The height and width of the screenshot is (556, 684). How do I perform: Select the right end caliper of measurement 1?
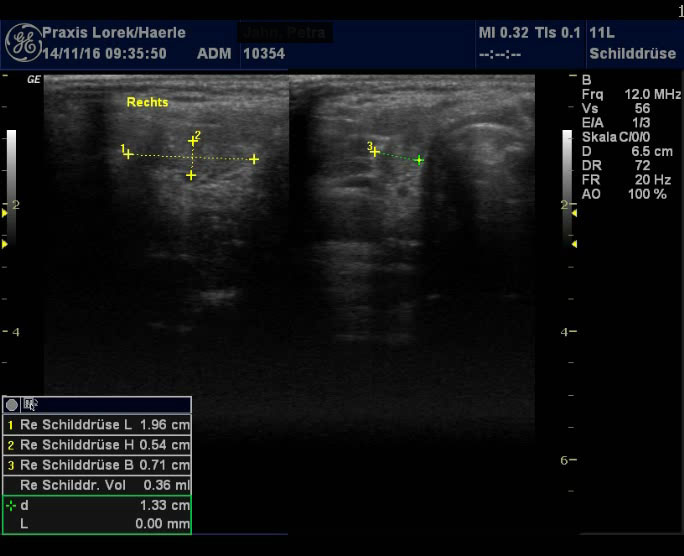pyautogui.click(x=254, y=159)
